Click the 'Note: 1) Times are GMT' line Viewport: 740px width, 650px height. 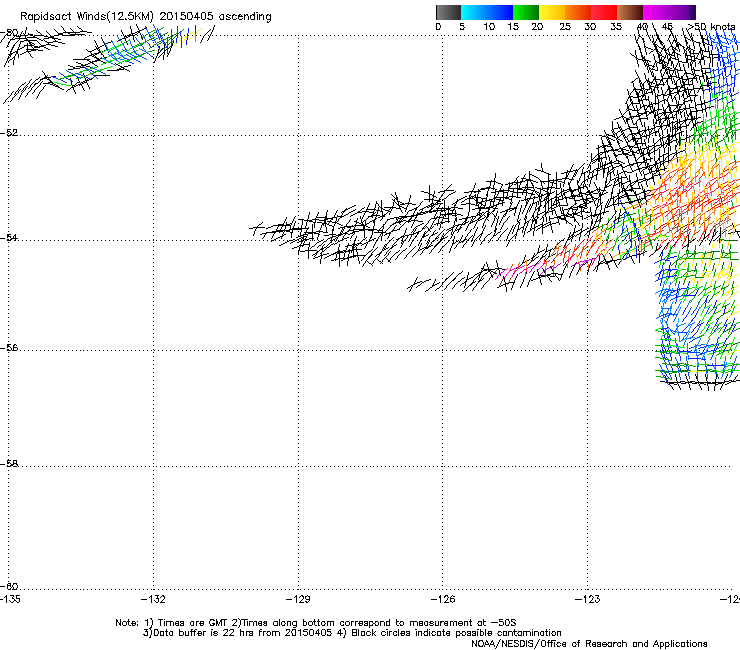click(316, 623)
